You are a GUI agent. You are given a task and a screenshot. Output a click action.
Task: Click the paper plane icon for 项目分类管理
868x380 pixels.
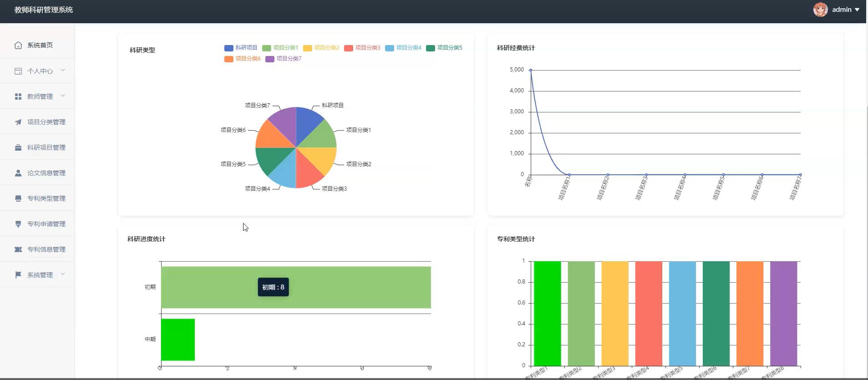tap(18, 122)
